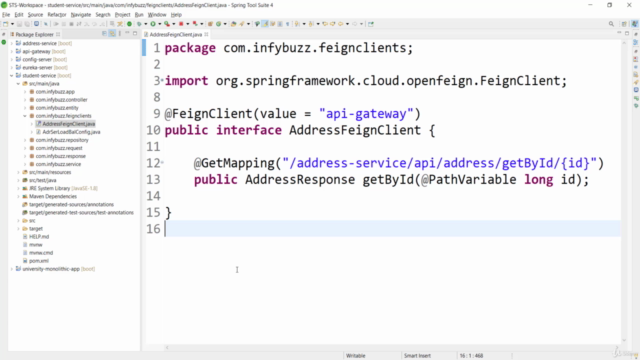Select AdrSerLoadBalConfig.java in the tree
640x360 pixels.
pos(71,132)
